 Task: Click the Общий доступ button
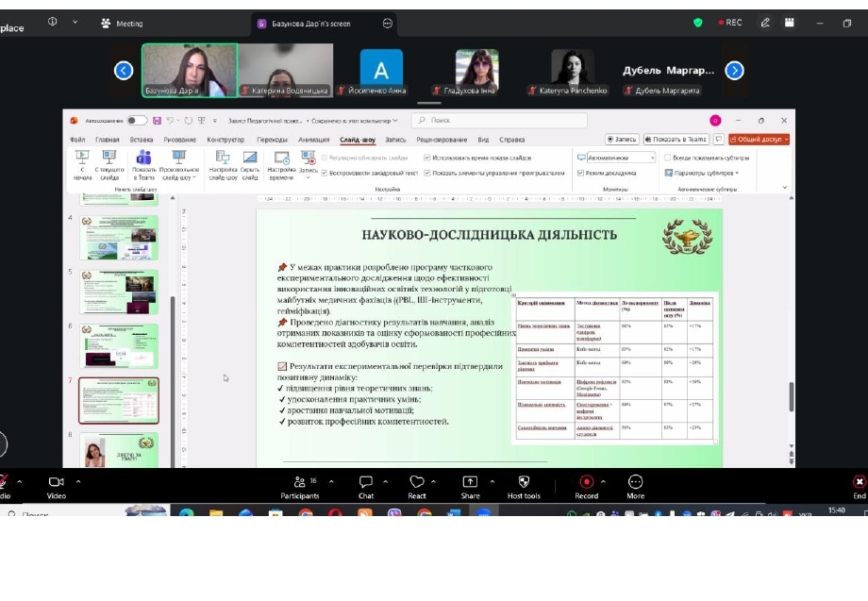759,140
